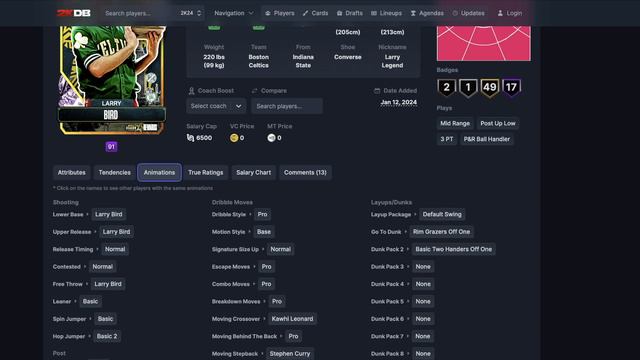
Task: Go to Agendas page
Action: 427,13
